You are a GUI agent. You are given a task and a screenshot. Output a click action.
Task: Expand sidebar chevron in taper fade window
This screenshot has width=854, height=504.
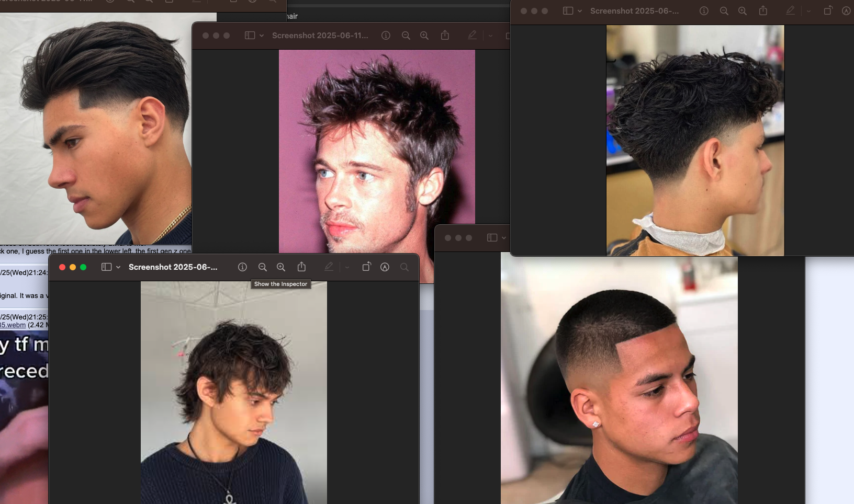pyautogui.click(x=580, y=11)
